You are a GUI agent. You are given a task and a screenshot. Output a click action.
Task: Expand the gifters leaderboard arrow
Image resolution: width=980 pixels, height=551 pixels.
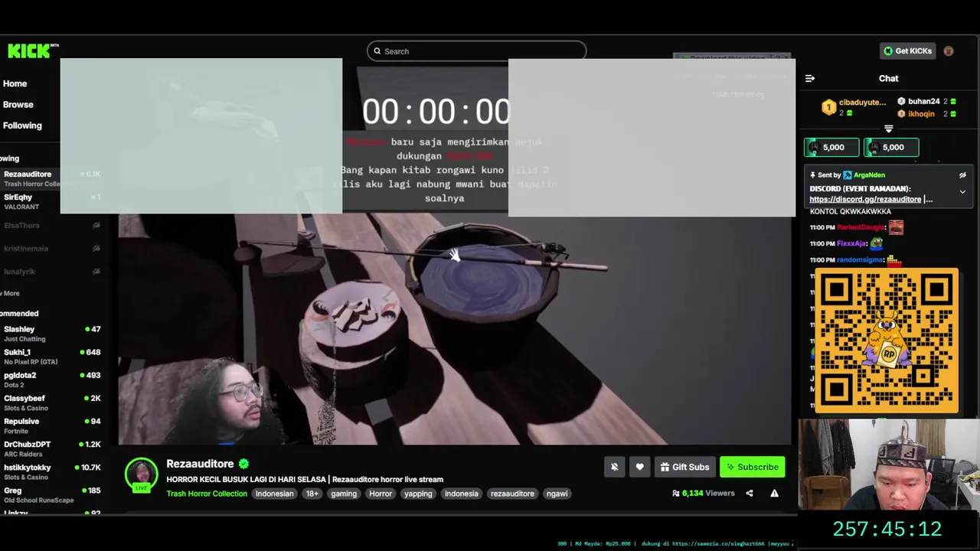(x=888, y=129)
